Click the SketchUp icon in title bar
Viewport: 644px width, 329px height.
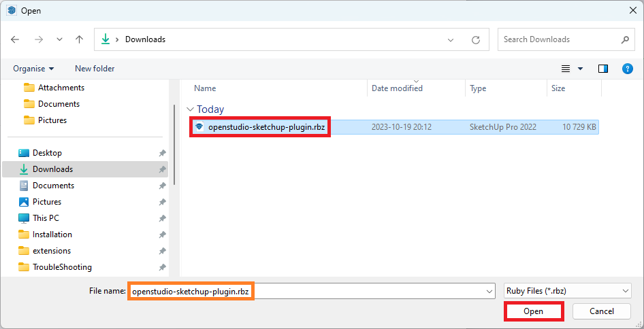pos(12,10)
